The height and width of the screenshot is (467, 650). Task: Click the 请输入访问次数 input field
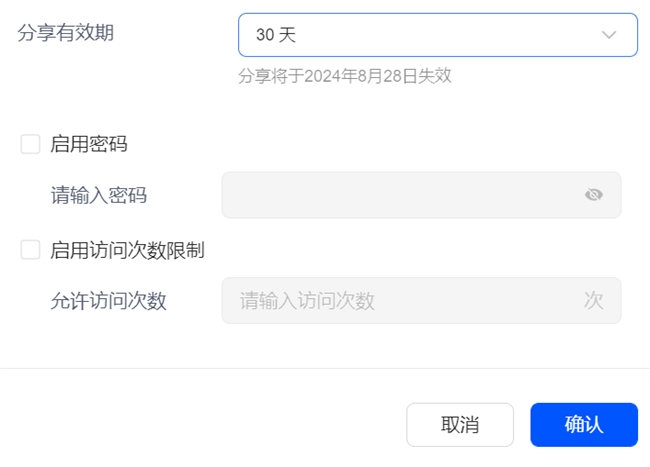pos(420,301)
